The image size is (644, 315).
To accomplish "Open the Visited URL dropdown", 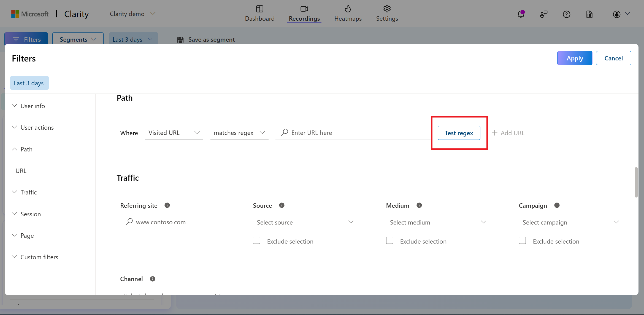I will (x=174, y=133).
